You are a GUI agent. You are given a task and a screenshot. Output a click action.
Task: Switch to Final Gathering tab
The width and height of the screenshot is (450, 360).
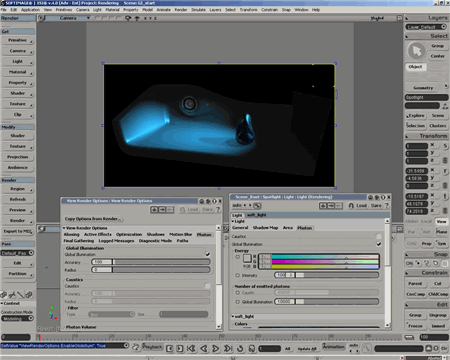pyautogui.click(x=79, y=241)
